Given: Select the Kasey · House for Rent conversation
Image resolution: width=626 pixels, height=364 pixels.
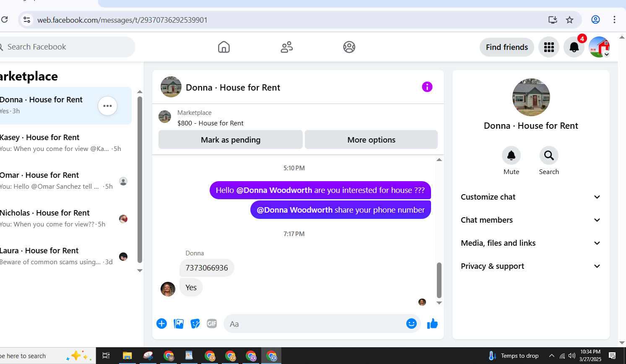Looking at the screenshot, I should coord(65,143).
